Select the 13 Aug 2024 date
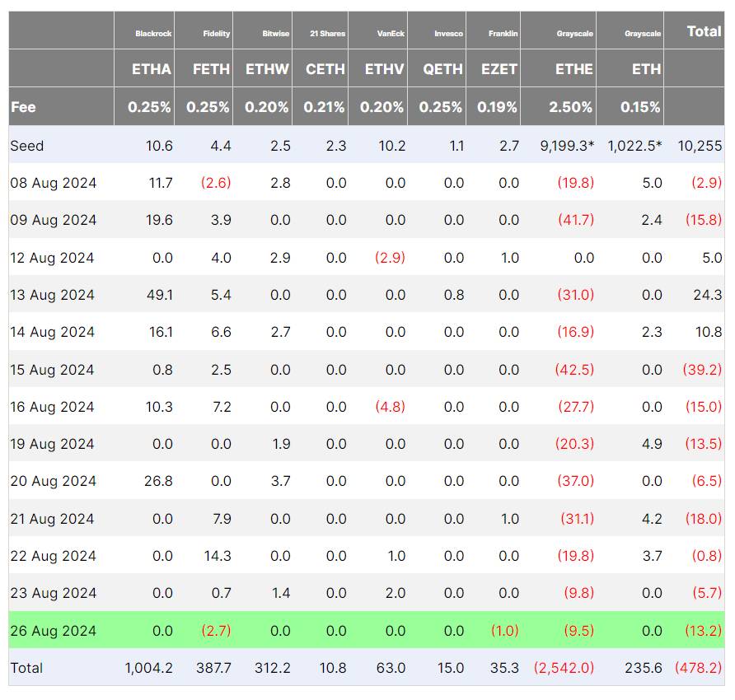735x700 pixels. coord(53,295)
